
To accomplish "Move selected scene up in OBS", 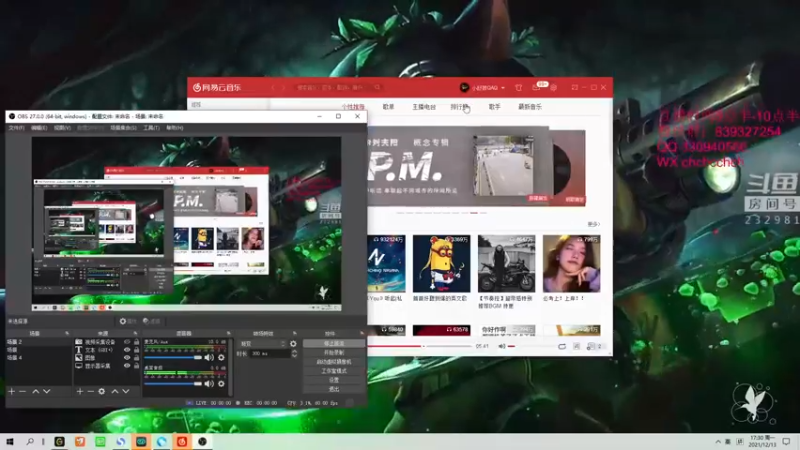I will 36,391.
